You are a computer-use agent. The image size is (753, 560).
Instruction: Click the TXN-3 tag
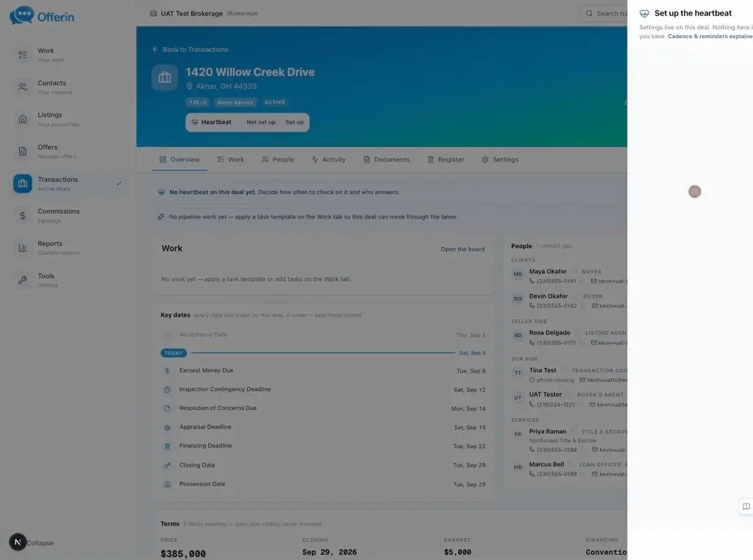tap(197, 102)
